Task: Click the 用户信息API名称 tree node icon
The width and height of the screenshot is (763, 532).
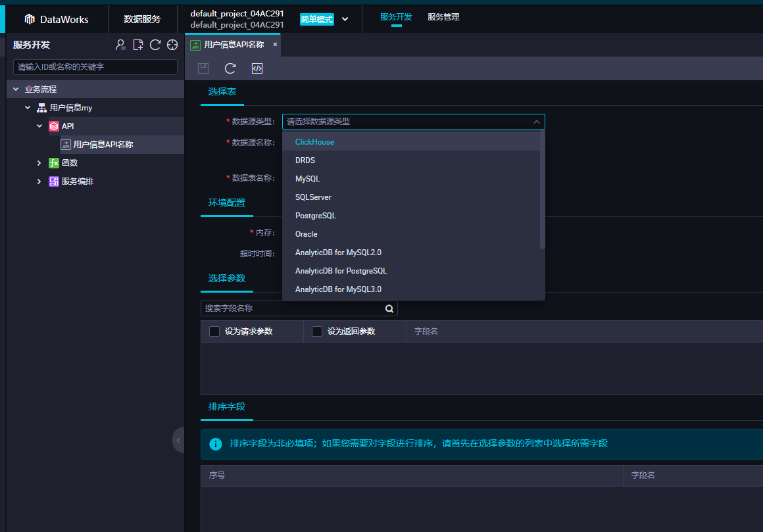Action: [66, 145]
